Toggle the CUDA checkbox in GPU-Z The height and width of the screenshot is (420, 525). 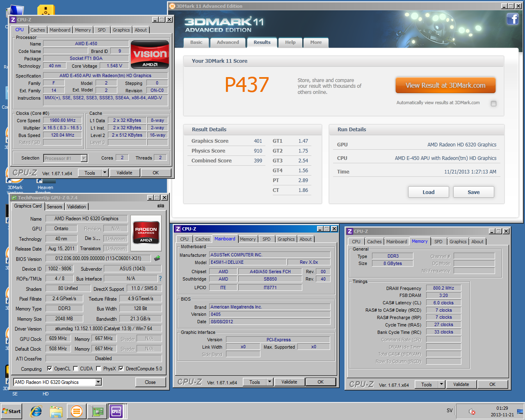[x=76, y=368]
